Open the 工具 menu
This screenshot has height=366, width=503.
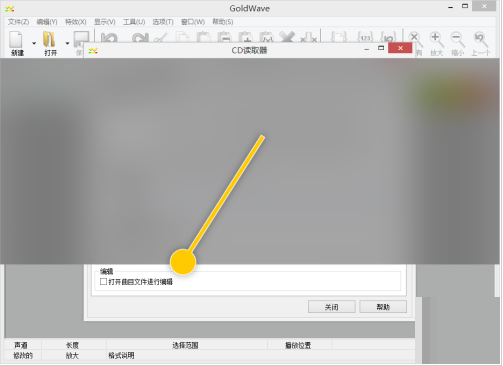coord(134,22)
